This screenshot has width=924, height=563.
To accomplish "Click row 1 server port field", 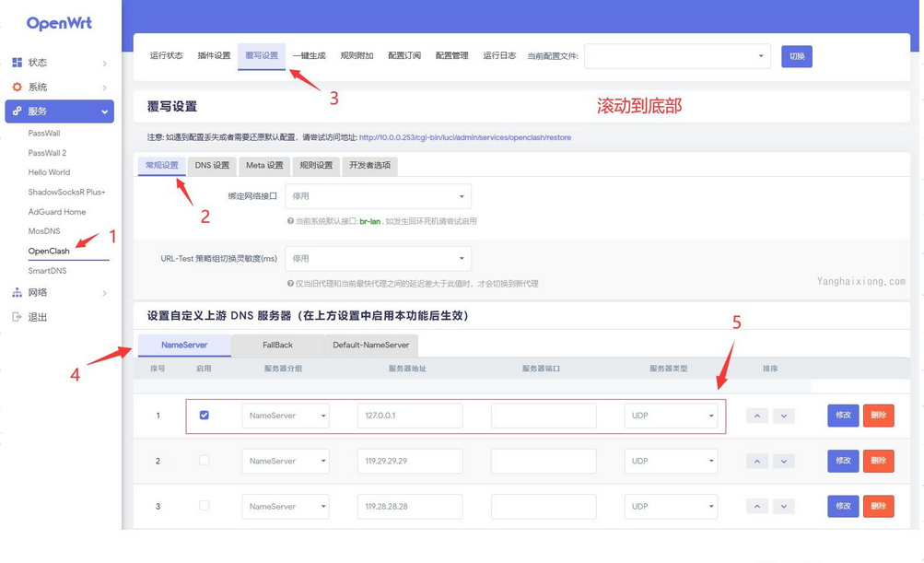I will click(544, 416).
